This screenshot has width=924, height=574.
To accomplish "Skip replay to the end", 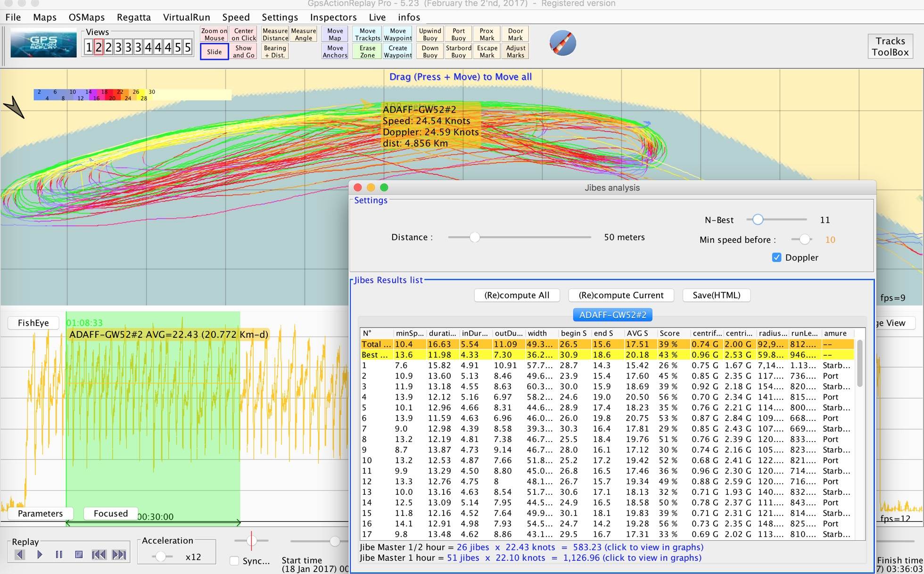I will (x=119, y=555).
